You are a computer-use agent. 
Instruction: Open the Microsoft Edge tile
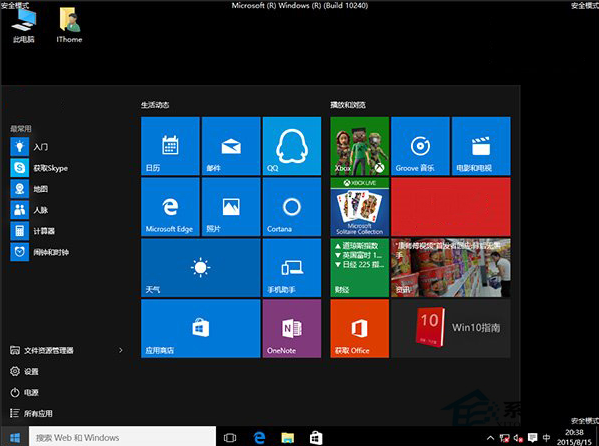pos(170,207)
